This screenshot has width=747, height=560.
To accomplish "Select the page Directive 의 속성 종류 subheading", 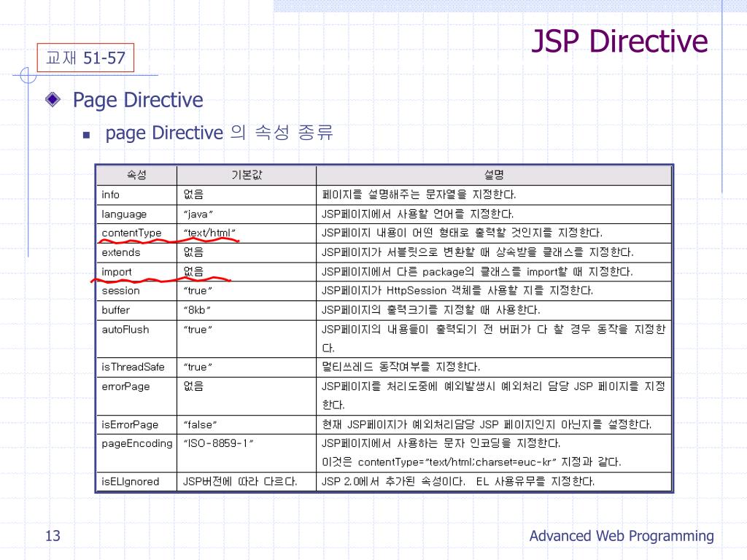I will click(x=219, y=133).
